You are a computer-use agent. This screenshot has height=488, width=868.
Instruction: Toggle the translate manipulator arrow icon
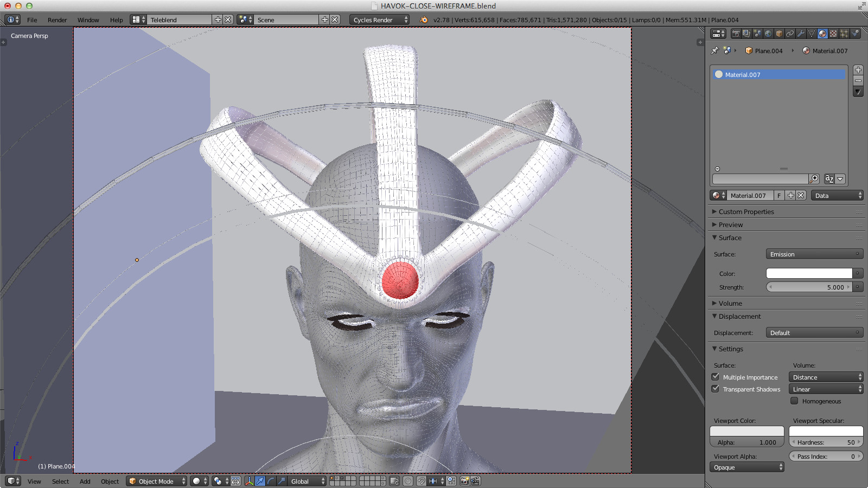260,481
